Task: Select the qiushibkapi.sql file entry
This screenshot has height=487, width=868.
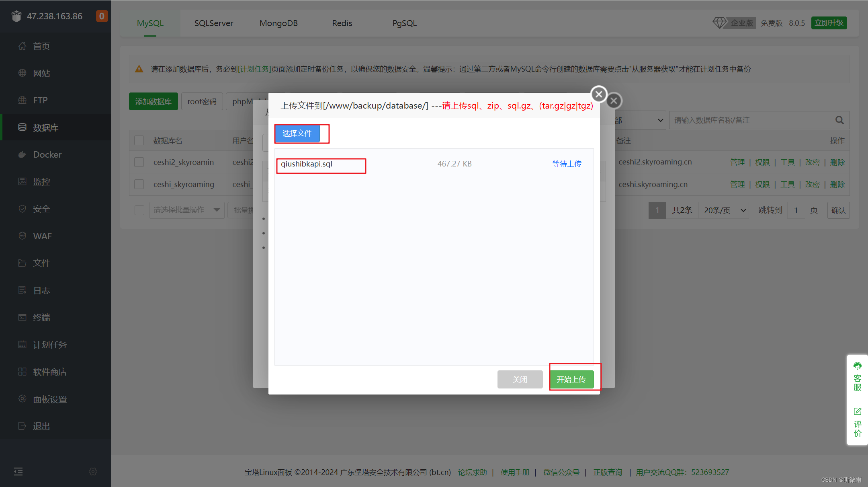Action: click(307, 164)
